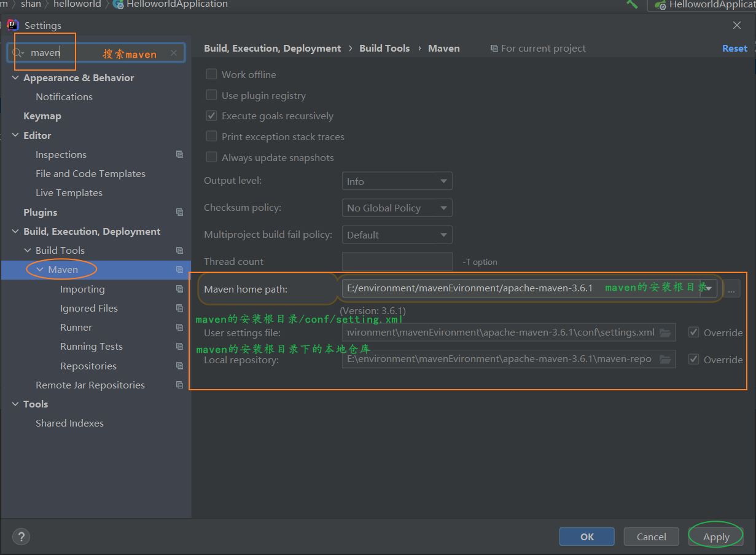Viewport: 756px width, 555px height.
Task: Select Notifications in the settings tree
Action: [64, 96]
